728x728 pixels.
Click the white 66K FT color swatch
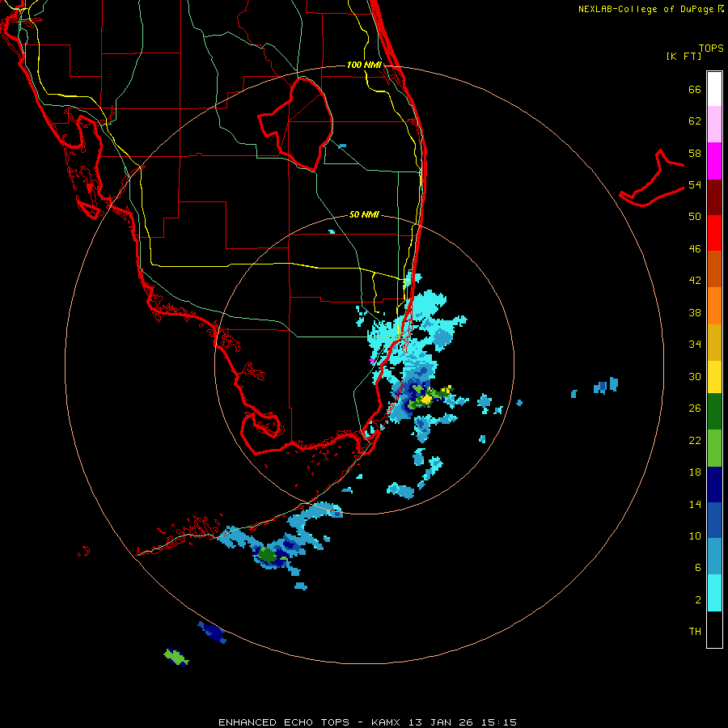pyautogui.click(x=714, y=89)
